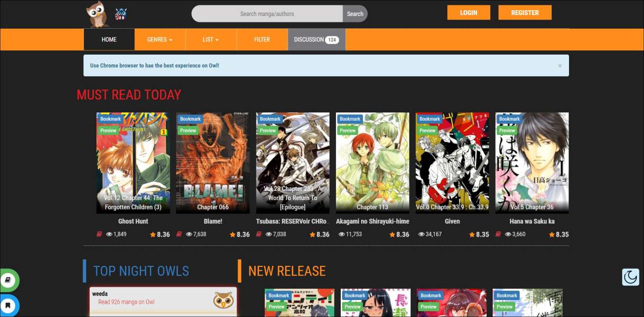The image size is (644, 317).
Task: Open the Given title link
Action: pos(452,221)
